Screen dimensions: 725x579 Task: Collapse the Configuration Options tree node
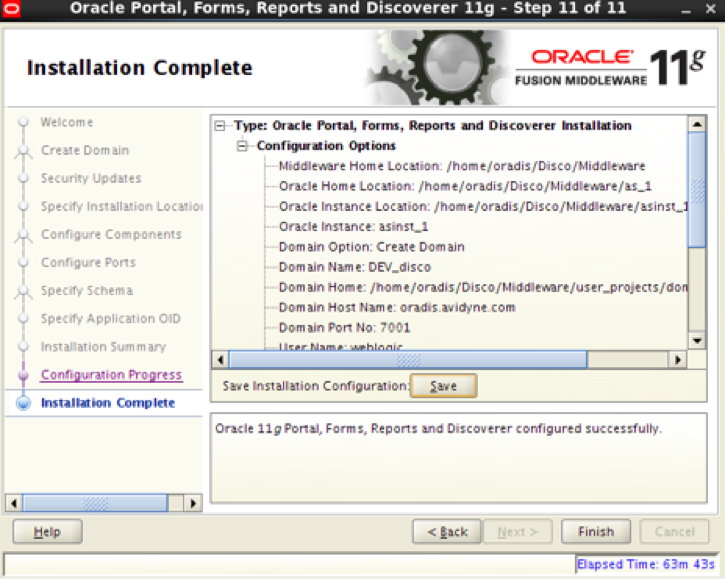242,146
